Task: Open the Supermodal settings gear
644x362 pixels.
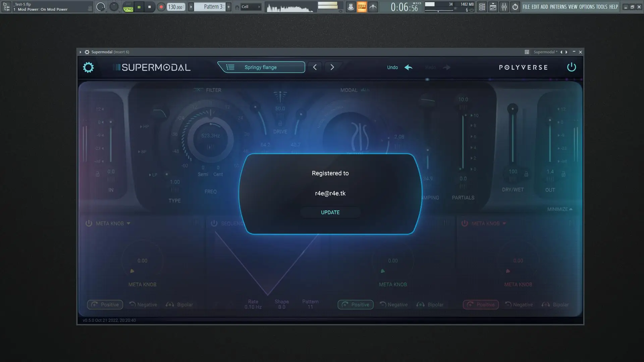Action: coord(88,67)
